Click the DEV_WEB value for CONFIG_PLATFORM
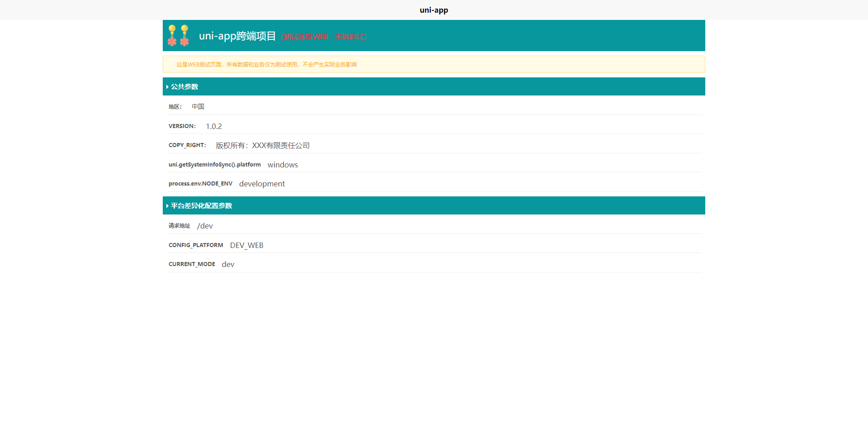Viewport: 868px width, 424px height. 246,245
